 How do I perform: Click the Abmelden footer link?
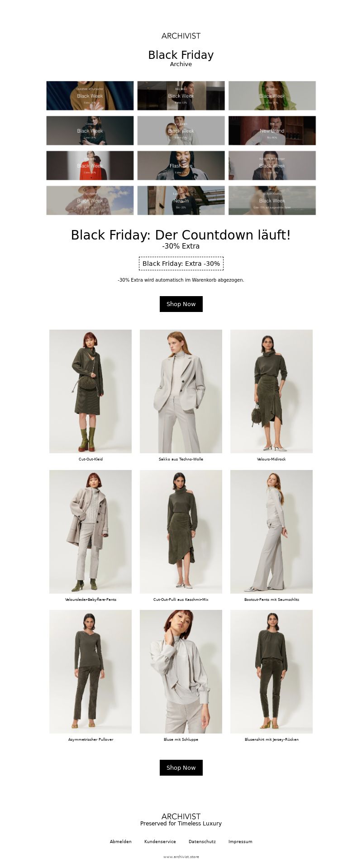click(121, 842)
